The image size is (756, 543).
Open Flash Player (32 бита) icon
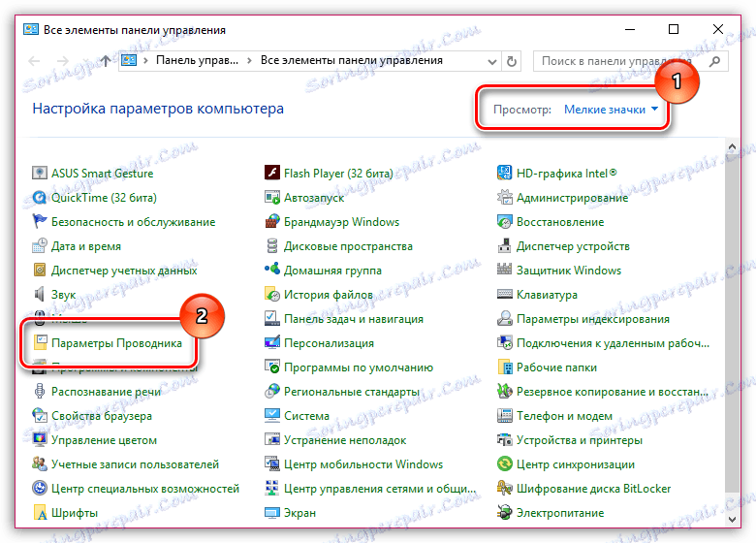coord(272,173)
